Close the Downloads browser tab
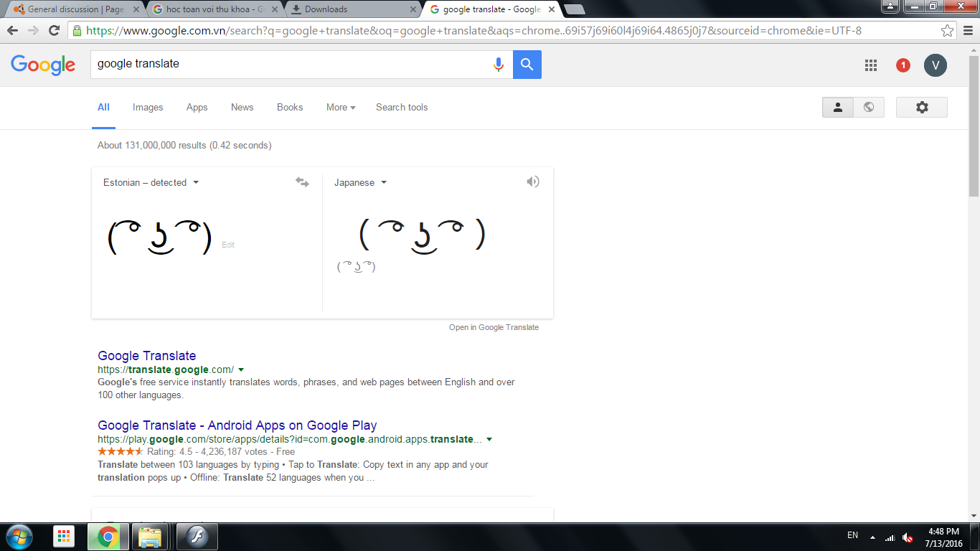This screenshot has width=980, height=551. 413,9
